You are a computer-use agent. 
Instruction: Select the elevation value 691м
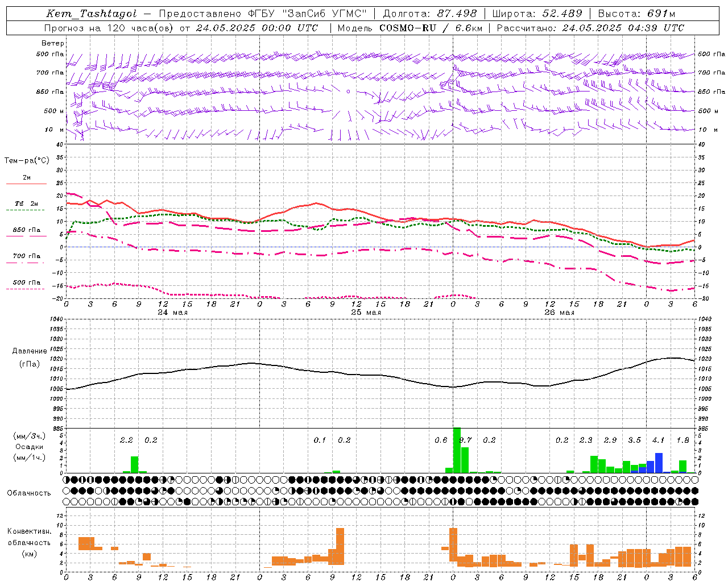662,14
